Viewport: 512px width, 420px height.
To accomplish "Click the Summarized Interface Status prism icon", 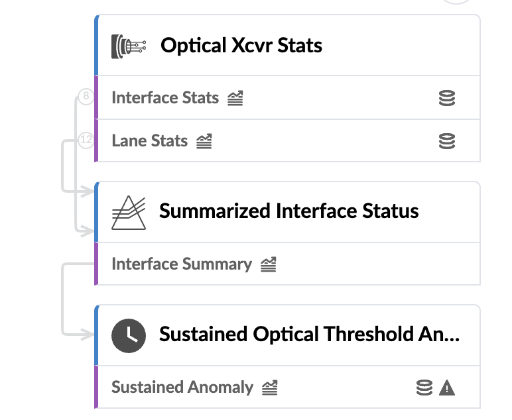I will click(128, 212).
